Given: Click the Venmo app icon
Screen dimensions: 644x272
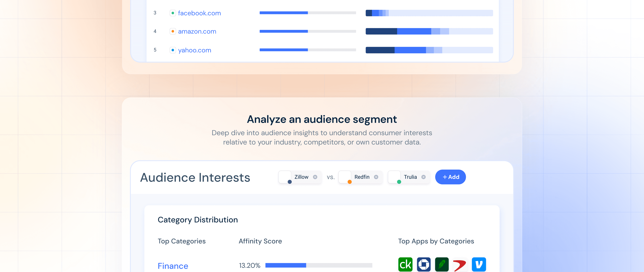Looking at the screenshot, I should 479,264.
